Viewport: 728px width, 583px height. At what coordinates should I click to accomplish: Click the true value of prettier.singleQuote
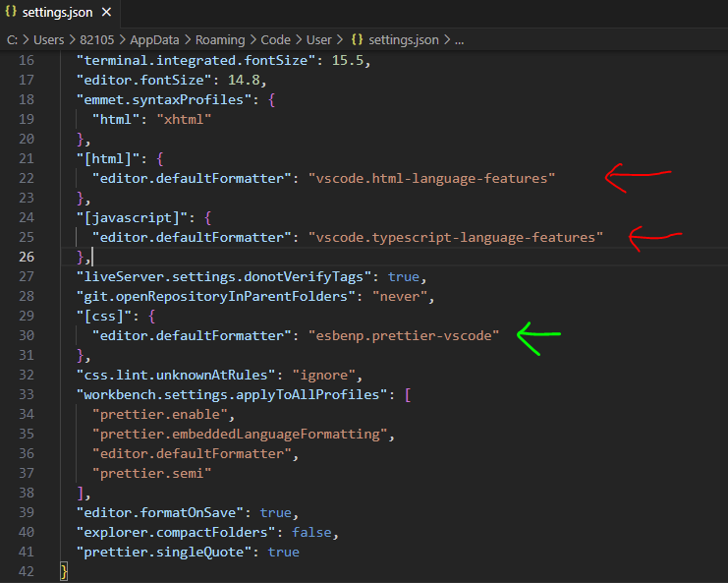pyautogui.click(x=284, y=552)
